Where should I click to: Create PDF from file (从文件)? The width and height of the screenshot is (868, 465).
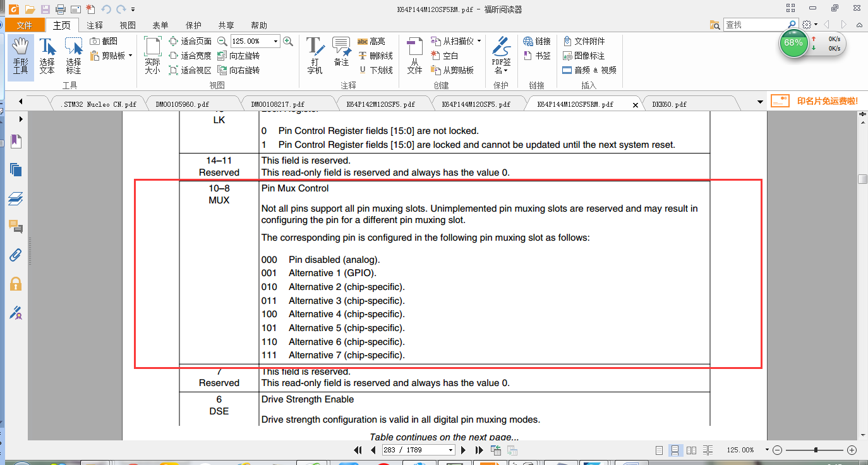coord(414,56)
